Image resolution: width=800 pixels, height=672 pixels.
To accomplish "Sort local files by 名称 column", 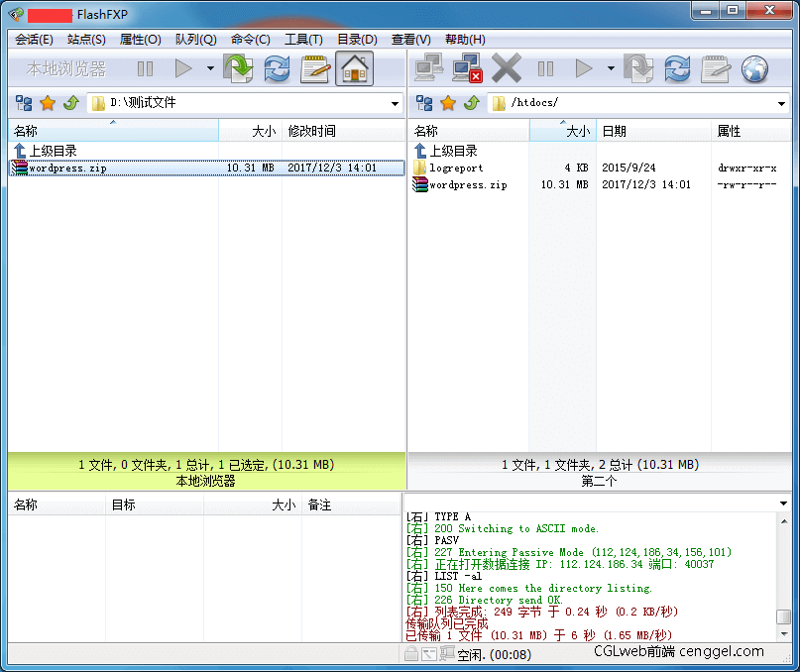I will coord(113,131).
